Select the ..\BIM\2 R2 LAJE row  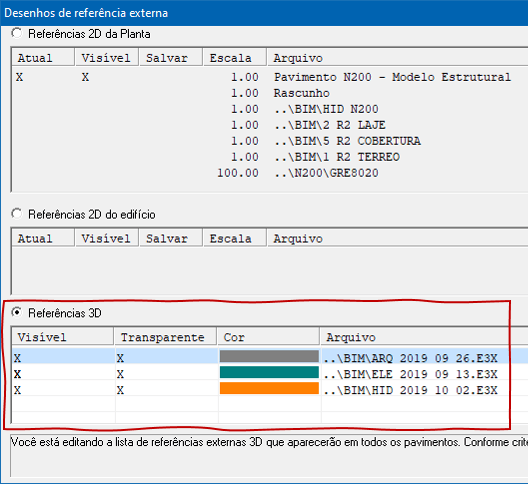[270, 125]
